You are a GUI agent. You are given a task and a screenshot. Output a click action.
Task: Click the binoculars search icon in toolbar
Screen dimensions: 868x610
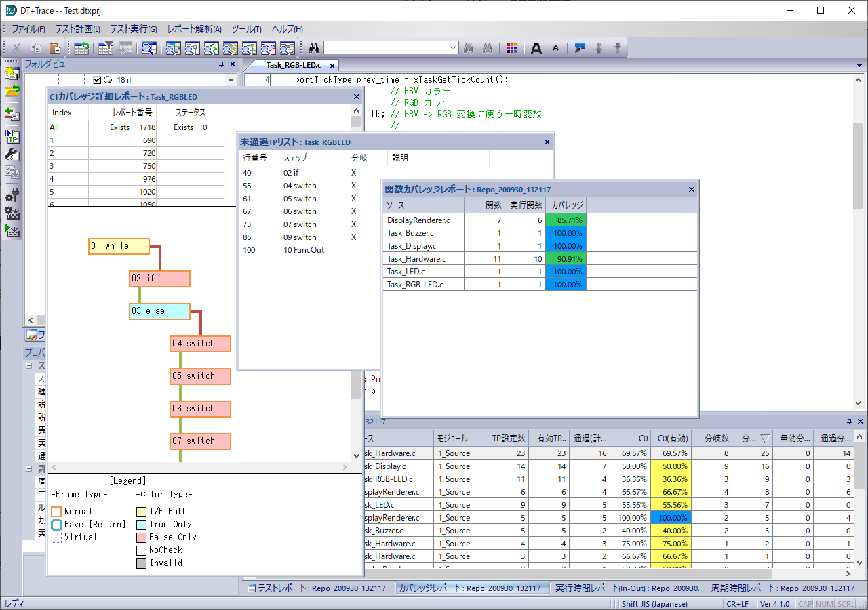[x=314, y=48]
